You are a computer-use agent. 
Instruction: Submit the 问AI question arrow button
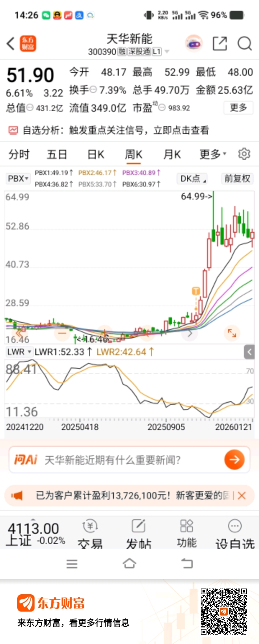(235, 460)
